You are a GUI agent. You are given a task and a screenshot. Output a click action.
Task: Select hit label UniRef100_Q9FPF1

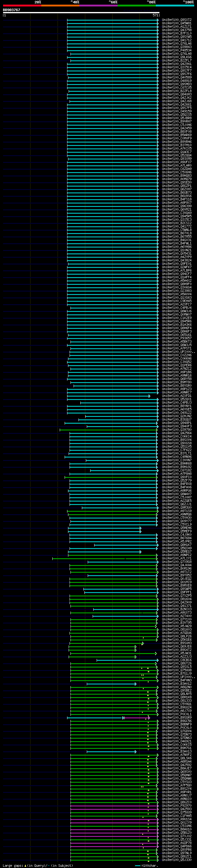177,592
